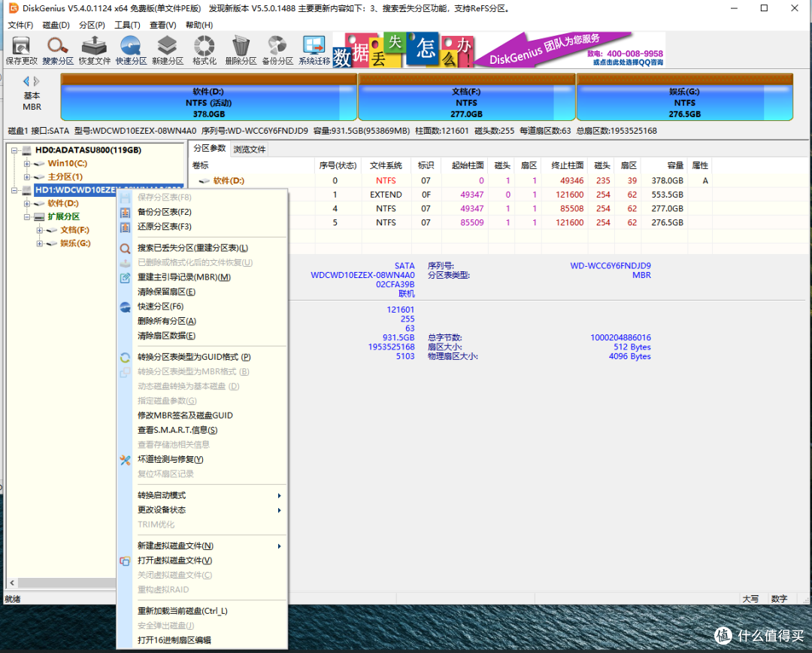Choose 修改MBR签名及磁盘GUID
The height and width of the screenshot is (653, 812).
[x=202, y=416]
